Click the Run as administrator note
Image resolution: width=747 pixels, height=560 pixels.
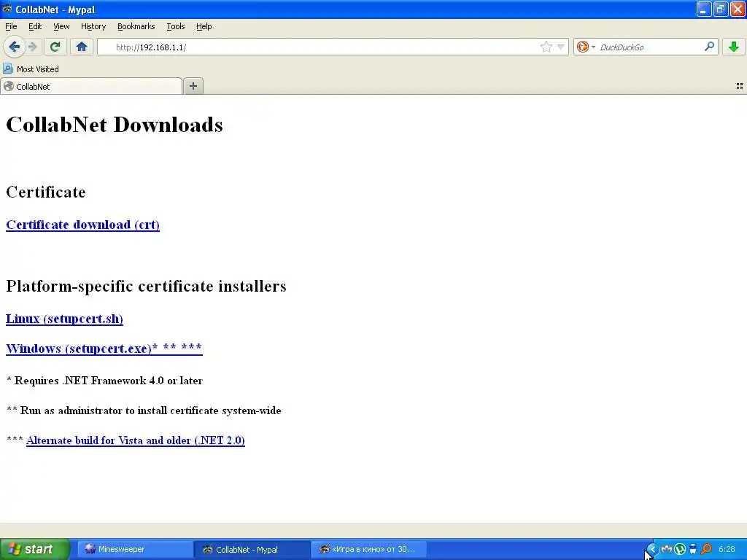[144, 411]
